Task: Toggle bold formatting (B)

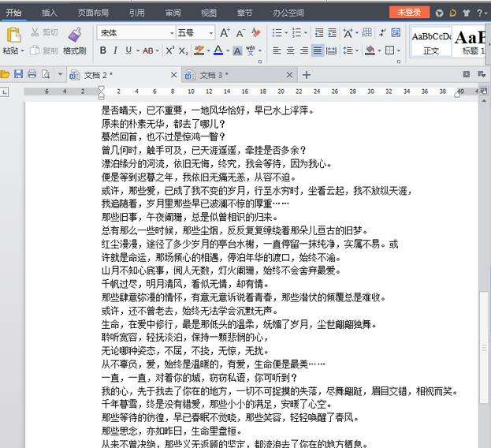Action: (x=102, y=50)
